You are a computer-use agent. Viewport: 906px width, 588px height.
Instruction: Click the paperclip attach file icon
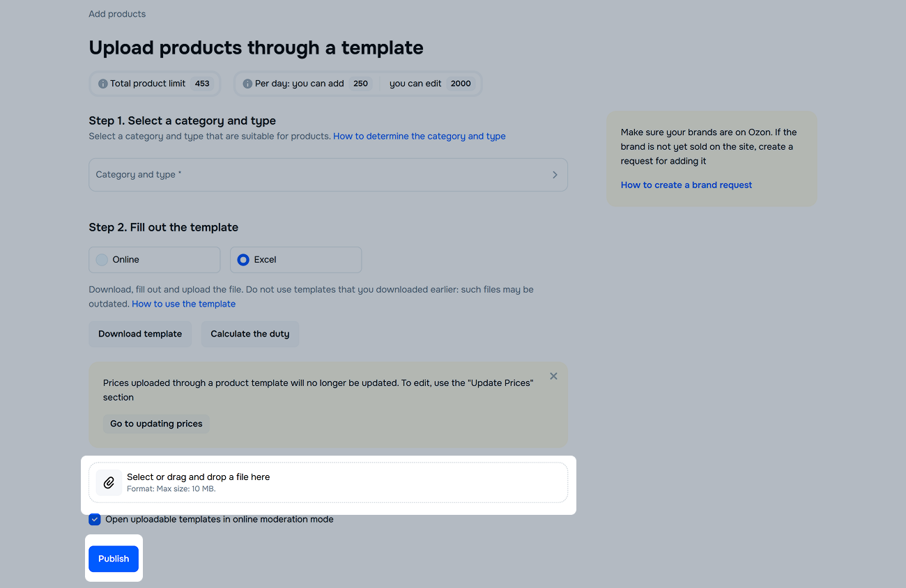(x=109, y=482)
